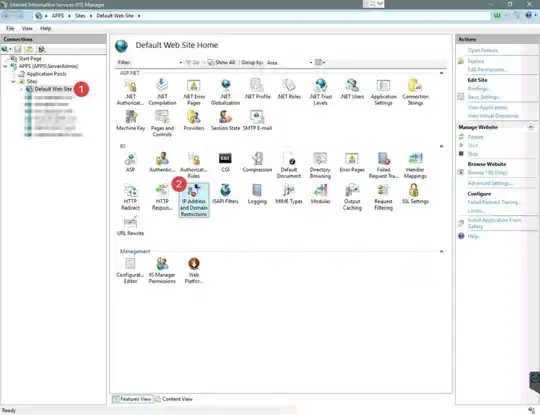Open the Authentication feature
This screenshot has height=415, width=540.
point(162,162)
